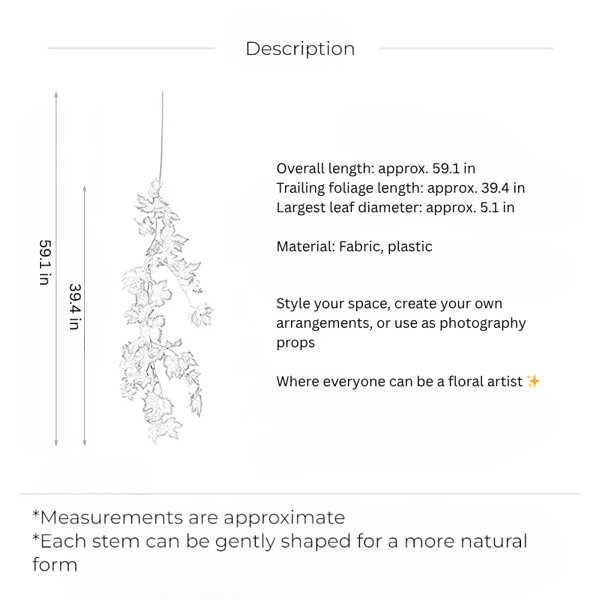Click the vertical 59.1 in dimension label
Image resolution: width=600 pixels, height=600 pixels.
coord(45,262)
